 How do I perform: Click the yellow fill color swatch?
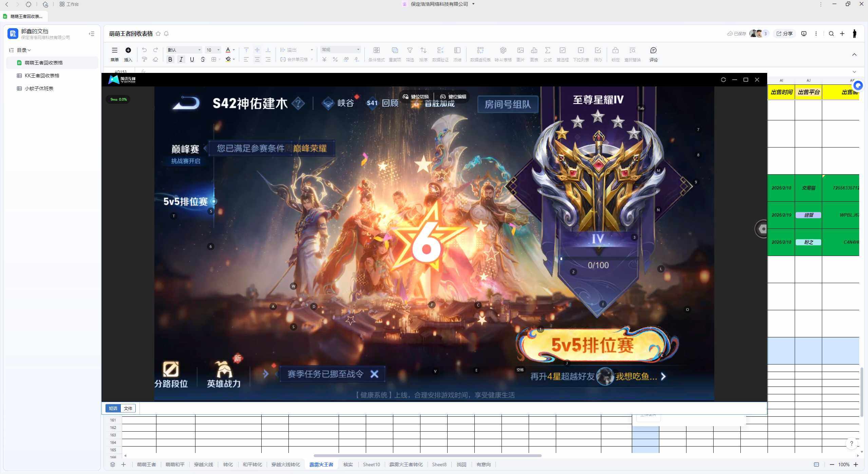(x=228, y=59)
